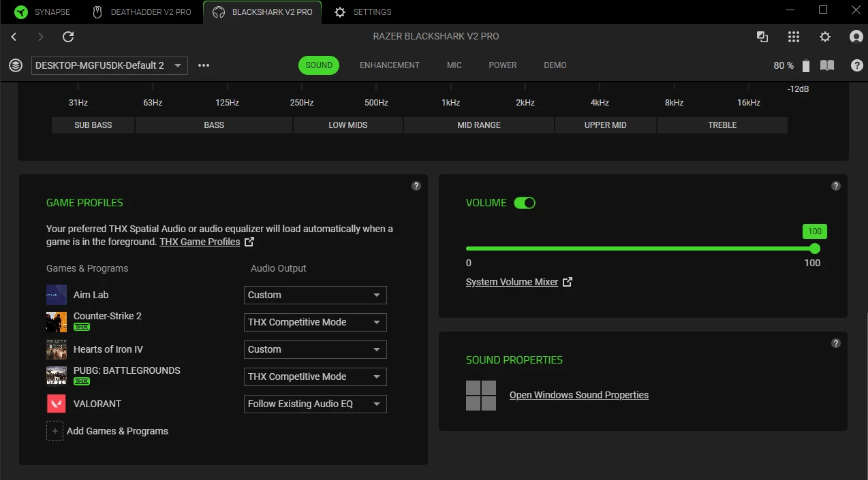Click the Game Profiles help icon
The image size is (868, 480).
pyautogui.click(x=416, y=186)
